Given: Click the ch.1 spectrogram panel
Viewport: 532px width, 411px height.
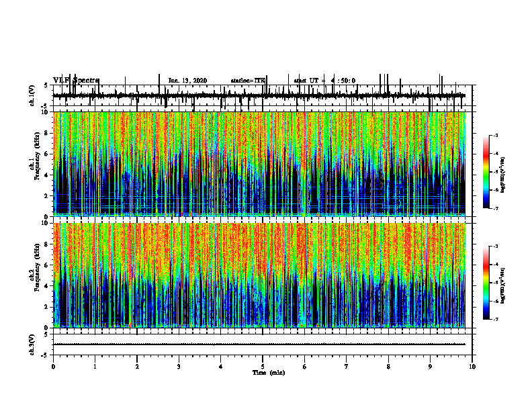Looking at the screenshot, I should pyautogui.click(x=259, y=164).
